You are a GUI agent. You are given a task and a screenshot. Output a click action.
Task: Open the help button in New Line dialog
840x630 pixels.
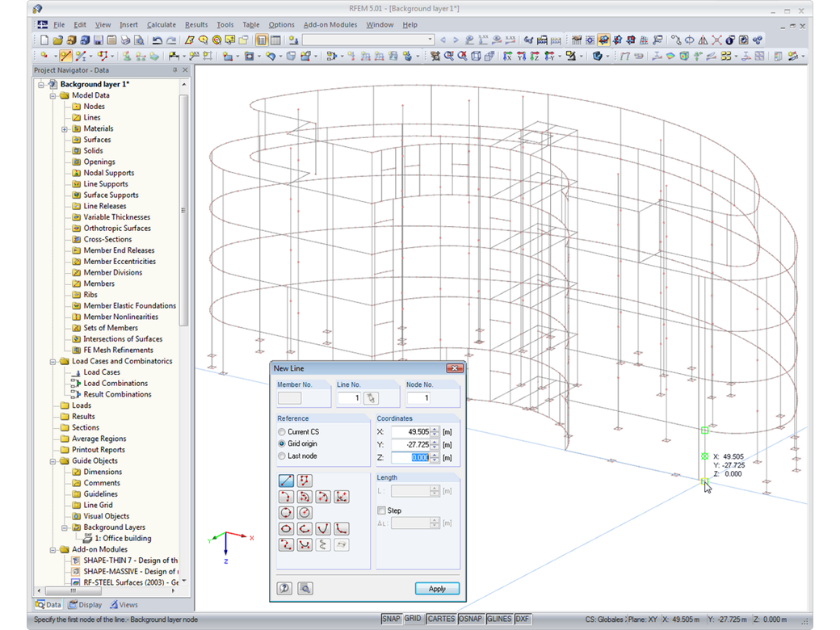pyautogui.click(x=284, y=589)
